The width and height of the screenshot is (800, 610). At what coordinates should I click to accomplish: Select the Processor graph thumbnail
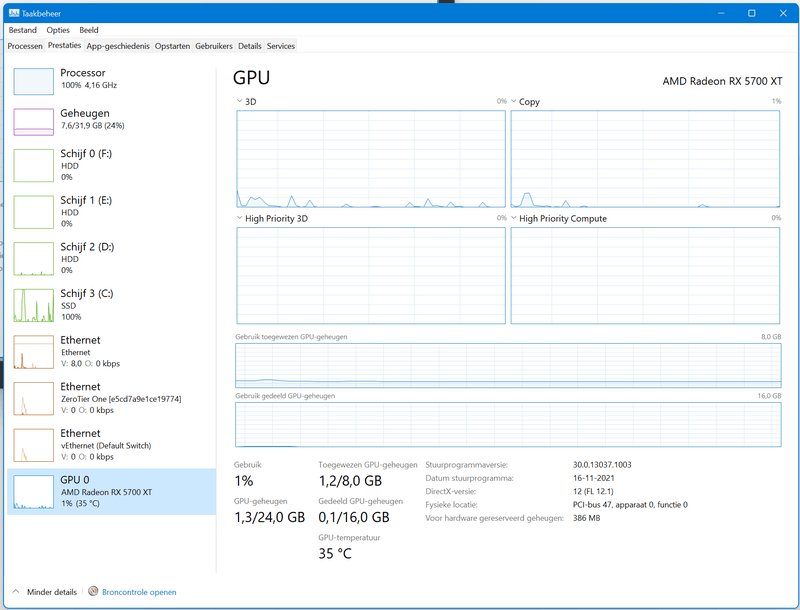[33, 81]
